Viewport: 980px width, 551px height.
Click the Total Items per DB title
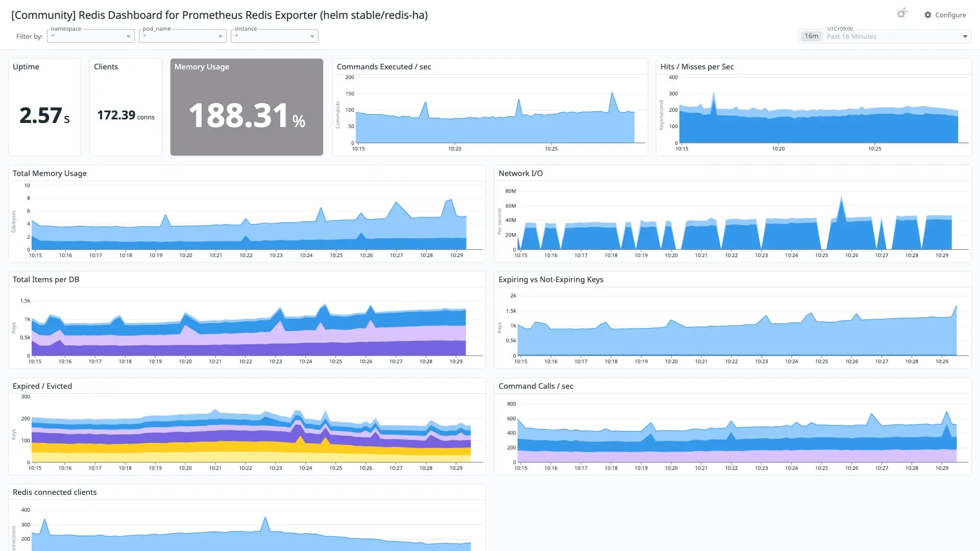[46, 280]
